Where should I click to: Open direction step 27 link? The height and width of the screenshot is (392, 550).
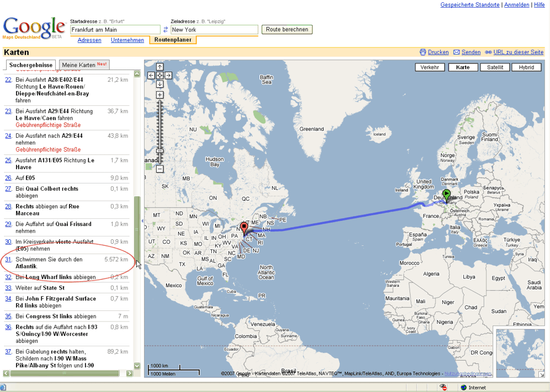8,189
